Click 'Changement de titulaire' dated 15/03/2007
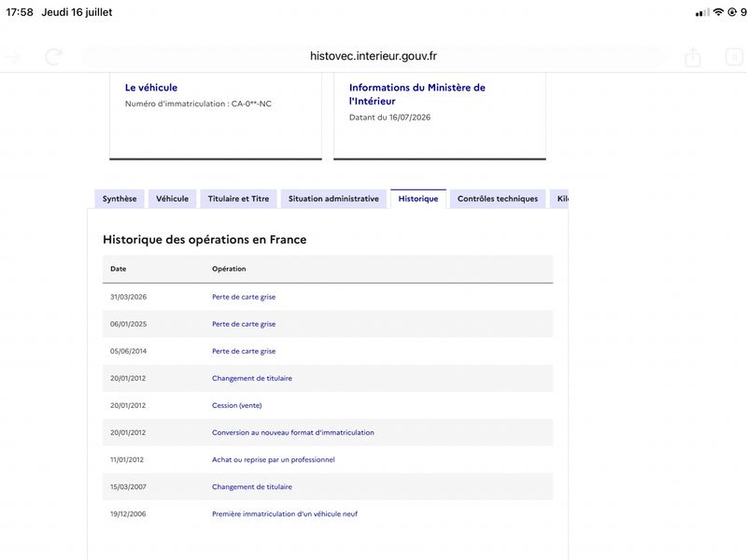 click(252, 486)
